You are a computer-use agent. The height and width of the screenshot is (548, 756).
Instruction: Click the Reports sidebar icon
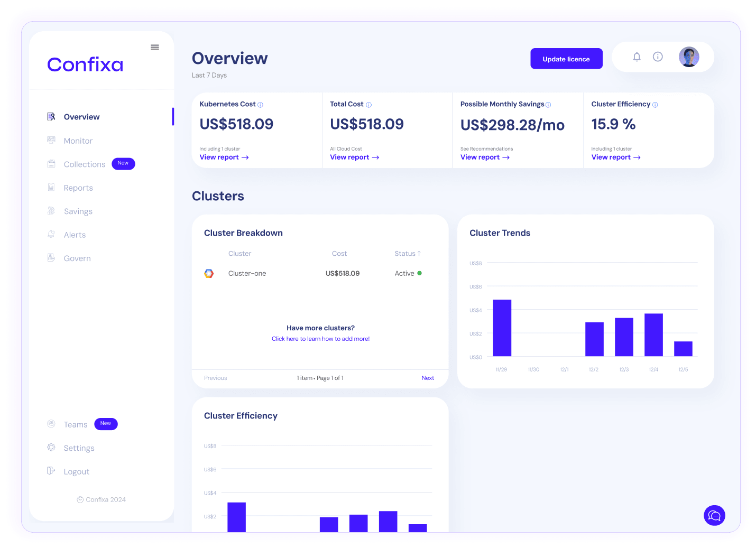click(51, 187)
